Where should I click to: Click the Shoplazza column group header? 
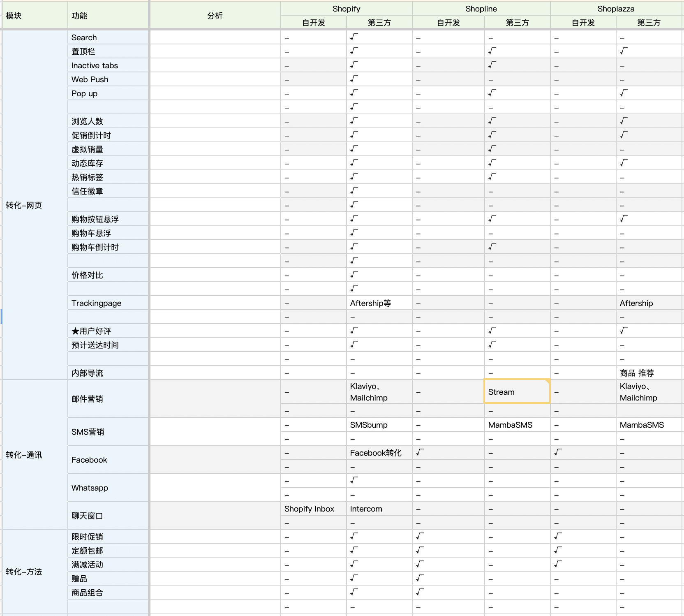pos(616,9)
